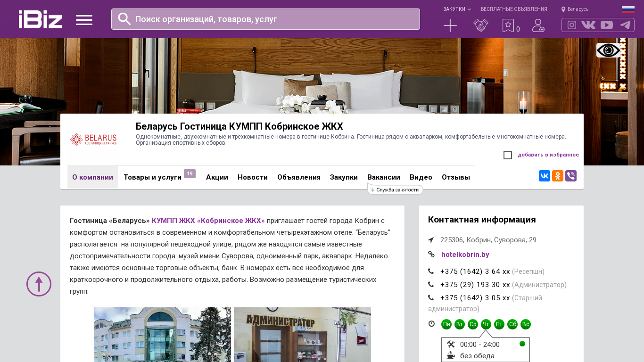
Task: Select the Чт weekday circle
Action: pos(486,324)
